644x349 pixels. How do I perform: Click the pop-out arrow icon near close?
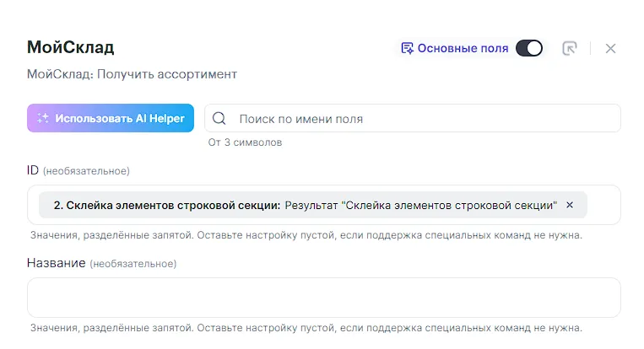570,48
